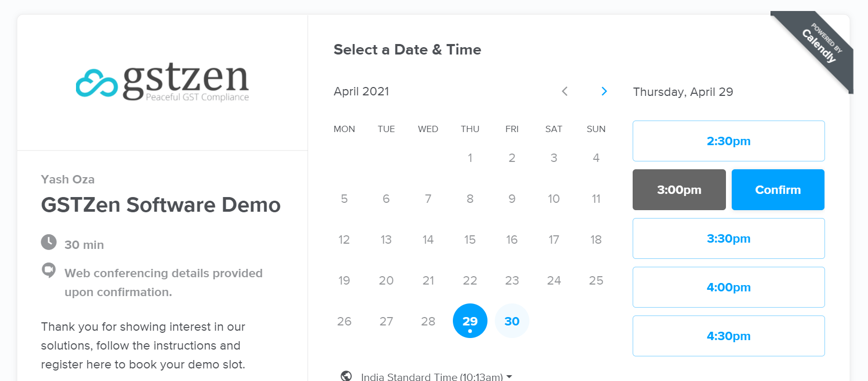Click the April 2021 month label
868x381 pixels.
click(361, 91)
